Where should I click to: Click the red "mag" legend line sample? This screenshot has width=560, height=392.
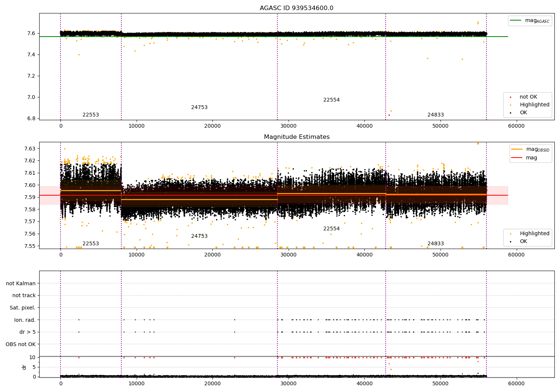[517, 158]
